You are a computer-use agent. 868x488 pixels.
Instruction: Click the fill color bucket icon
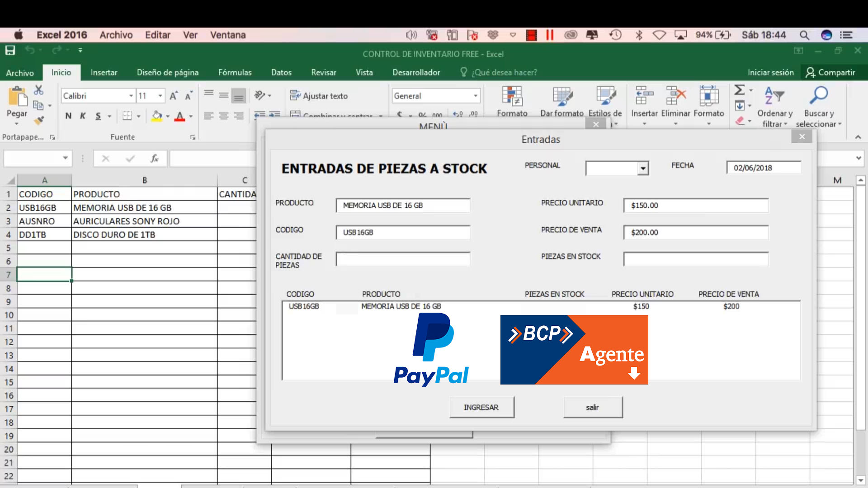157,116
